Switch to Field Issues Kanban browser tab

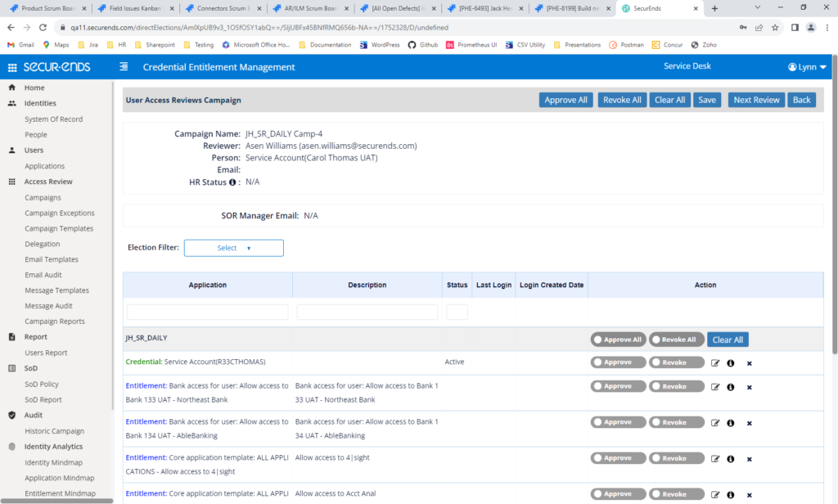[136, 8]
